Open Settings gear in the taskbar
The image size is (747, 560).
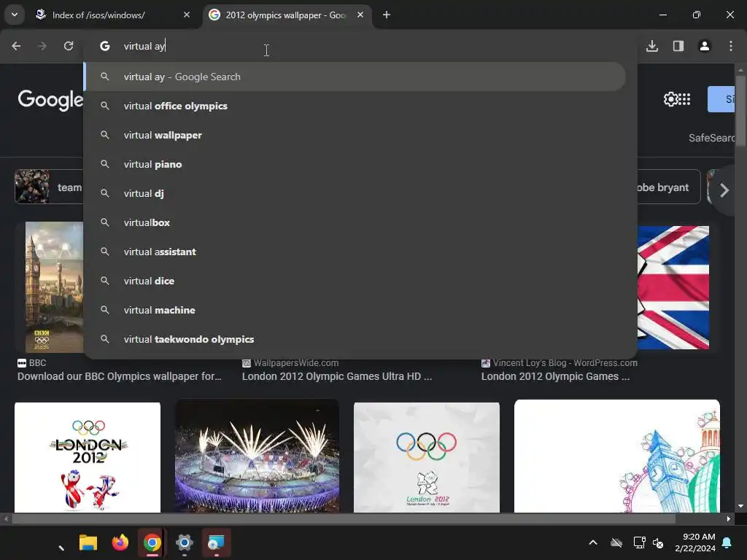click(185, 542)
